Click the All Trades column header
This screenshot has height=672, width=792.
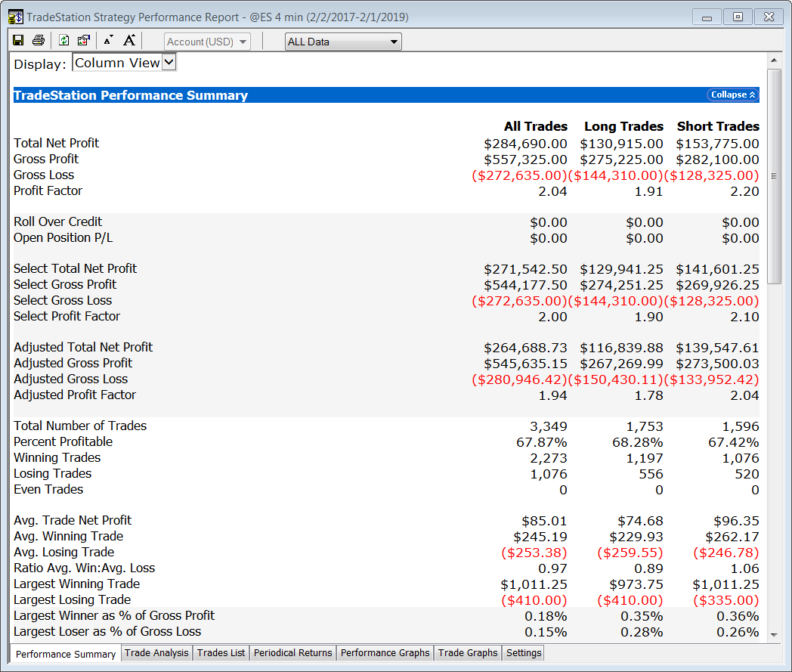535,126
